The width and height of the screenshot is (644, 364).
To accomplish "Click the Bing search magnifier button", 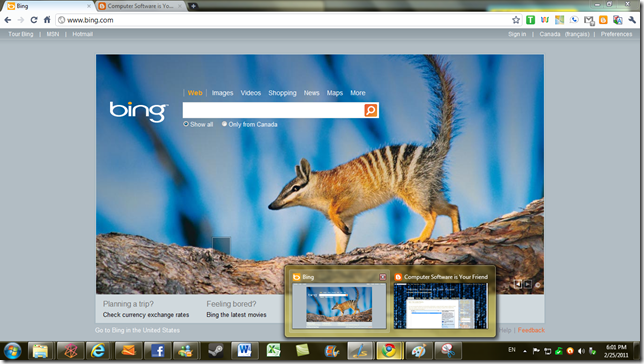I will coord(370,110).
